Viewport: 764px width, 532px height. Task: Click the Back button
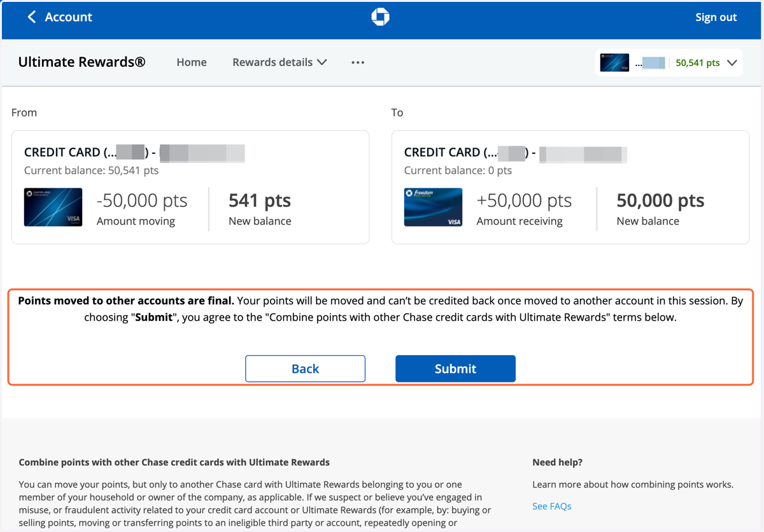(x=305, y=368)
